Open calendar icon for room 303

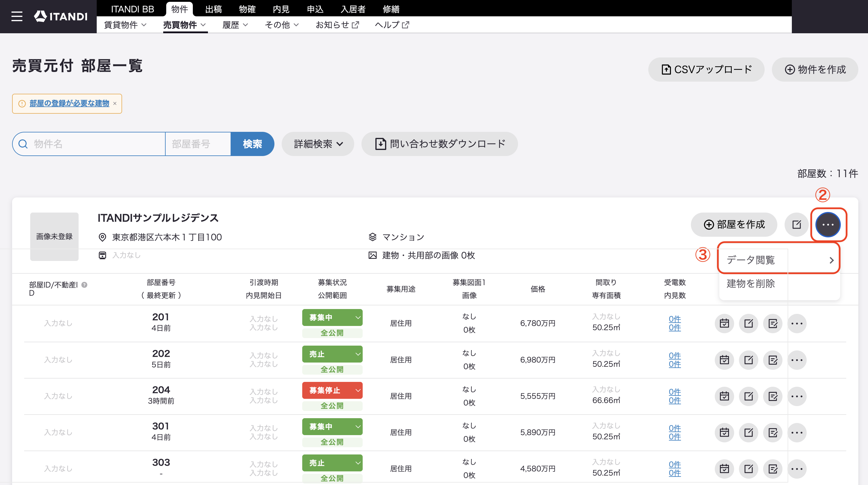point(724,469)
